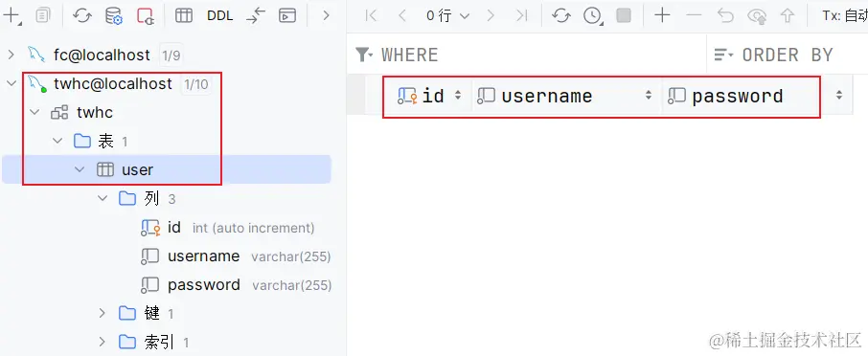
Task: Click the clock auto-refresh icon
Action: click(x=592, y=15)
